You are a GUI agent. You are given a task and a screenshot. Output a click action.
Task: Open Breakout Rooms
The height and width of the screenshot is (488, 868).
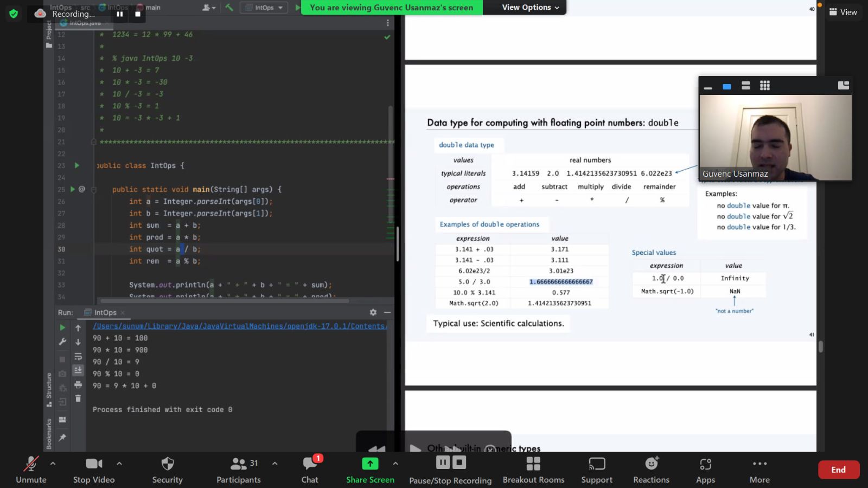pyautogui.click(x=533, y=464)
